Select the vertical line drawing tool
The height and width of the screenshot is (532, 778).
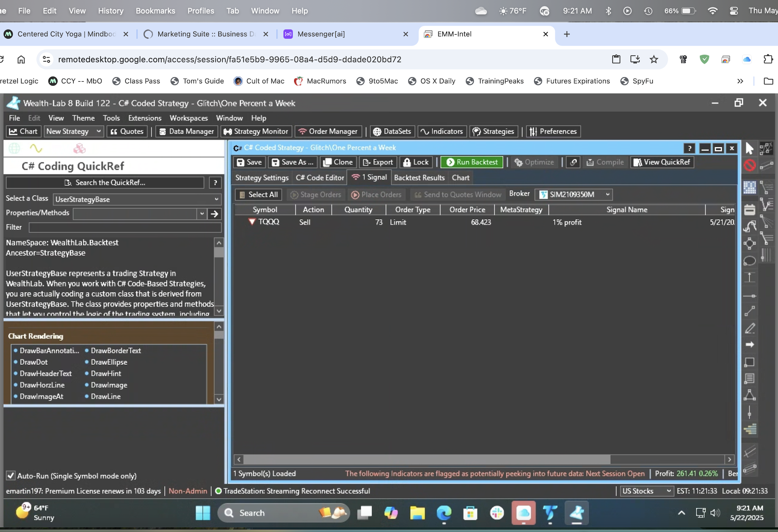[x=750, y=412]
